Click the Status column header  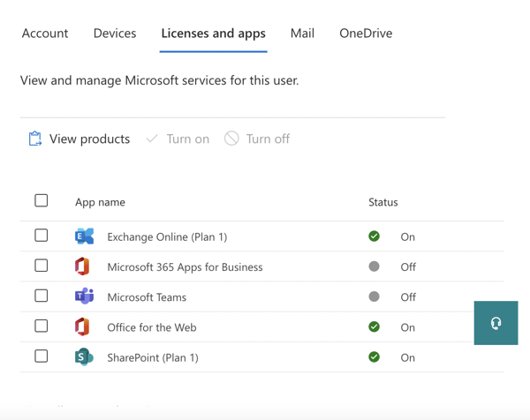383,202
